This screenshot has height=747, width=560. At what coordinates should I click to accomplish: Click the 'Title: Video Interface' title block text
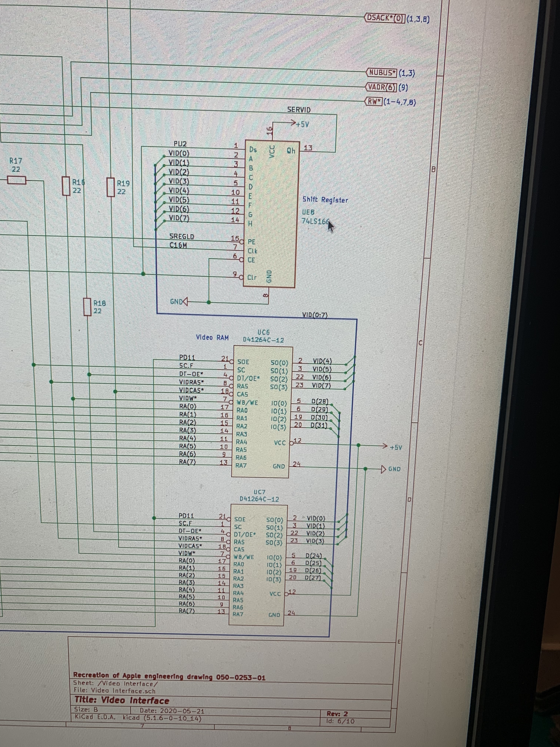coord(122,700)
